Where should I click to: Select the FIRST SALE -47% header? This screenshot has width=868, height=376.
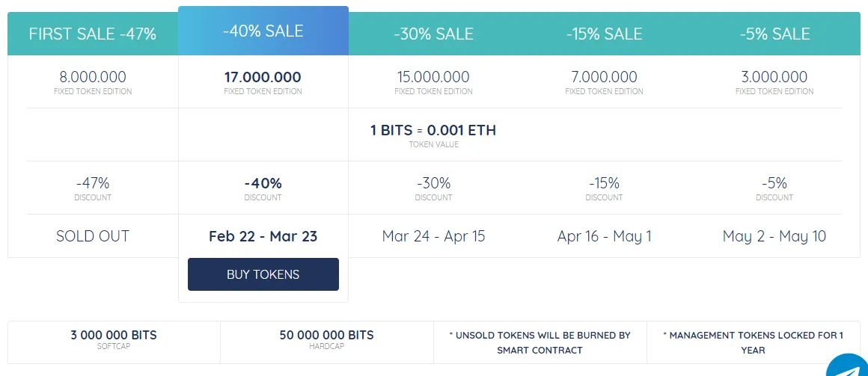(x=93, y=34)
